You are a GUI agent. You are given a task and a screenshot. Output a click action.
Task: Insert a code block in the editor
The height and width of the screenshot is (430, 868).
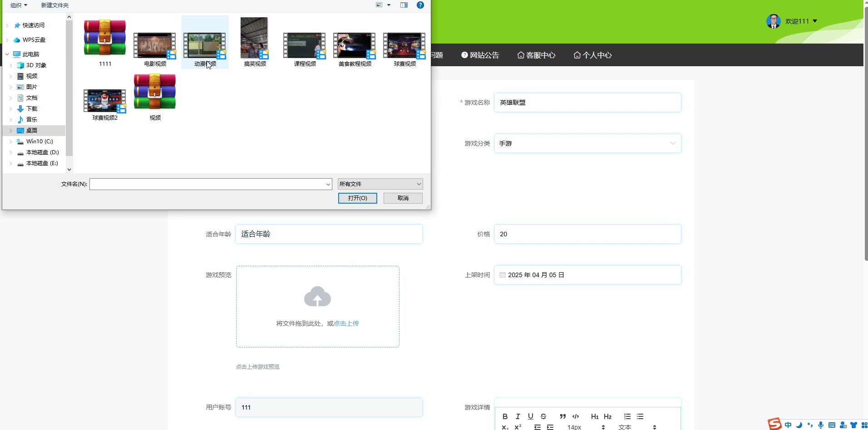click(x=576, y=416)
